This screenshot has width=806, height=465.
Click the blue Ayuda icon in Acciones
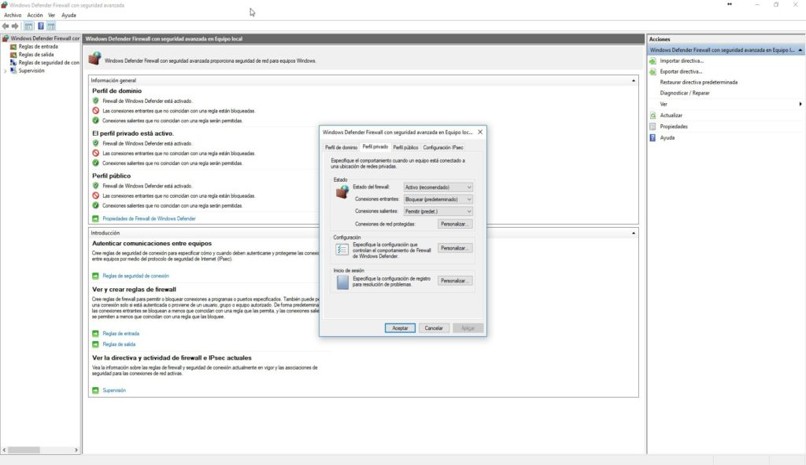(653, 138)
